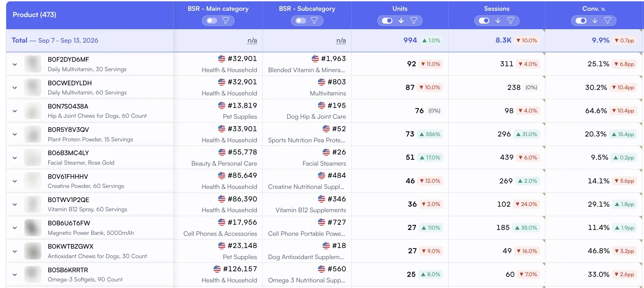Expand the B0N7S0438A Hip & Joint Chews row
The image size is (644, 288).
[x=15, y=111]
